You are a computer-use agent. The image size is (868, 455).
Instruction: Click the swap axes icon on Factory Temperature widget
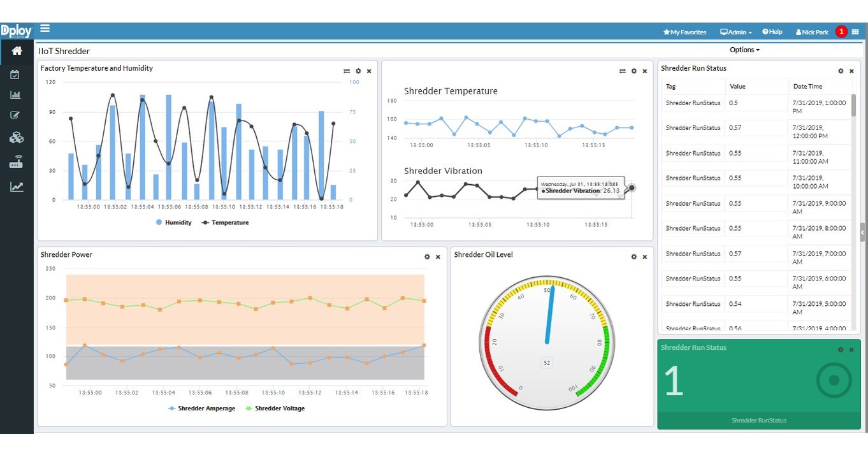[347, 71]
